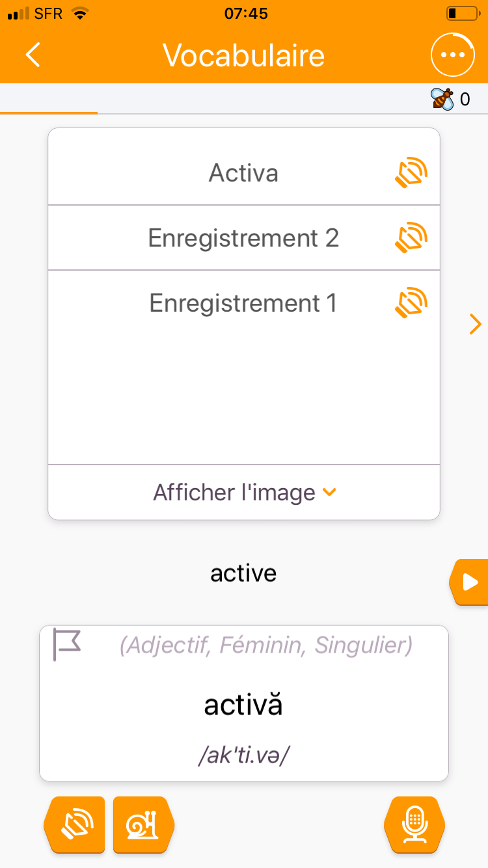Select the Enregistrement 1 row
This screenshot has width=488, height=868.
(x=243, y=303)
